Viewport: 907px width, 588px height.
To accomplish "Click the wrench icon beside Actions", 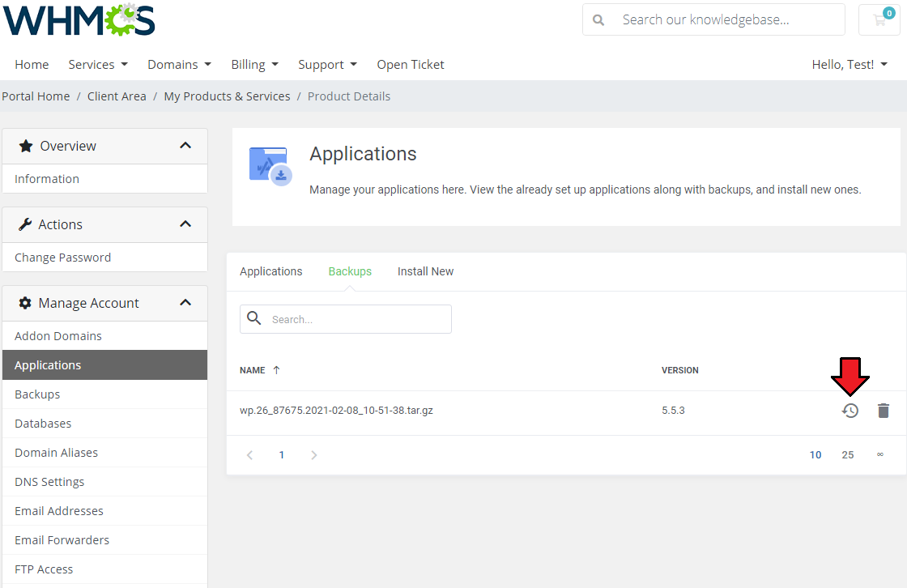I will [25, 224].
